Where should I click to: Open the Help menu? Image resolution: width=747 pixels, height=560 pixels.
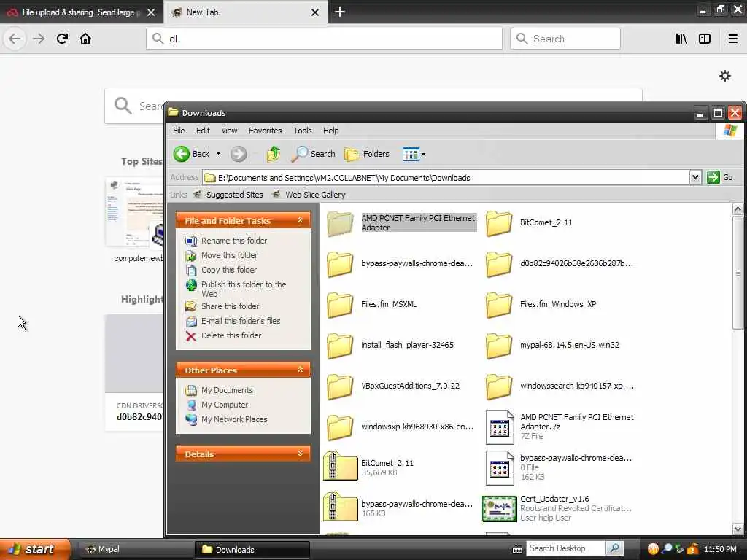tap(330, 131)
